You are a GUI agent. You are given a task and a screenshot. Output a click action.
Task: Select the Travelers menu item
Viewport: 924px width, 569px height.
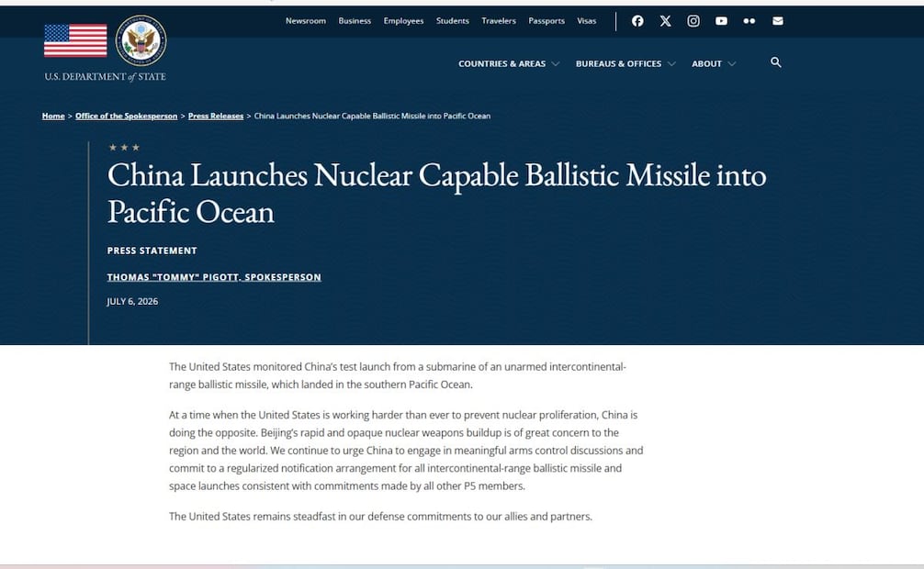point(499,21)
